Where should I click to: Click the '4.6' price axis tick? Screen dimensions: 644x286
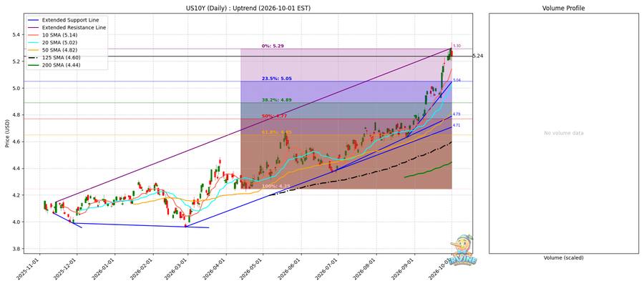(16, 142)
